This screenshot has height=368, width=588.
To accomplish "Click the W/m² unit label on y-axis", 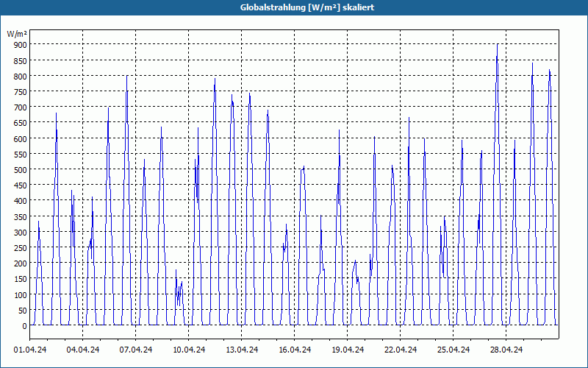I will tap(17, 34).
